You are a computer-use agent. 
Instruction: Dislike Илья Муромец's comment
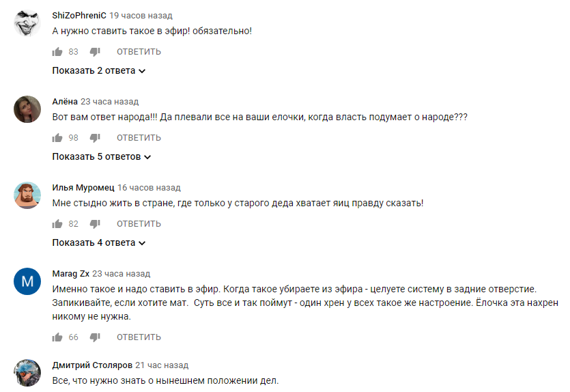(95, 223)
